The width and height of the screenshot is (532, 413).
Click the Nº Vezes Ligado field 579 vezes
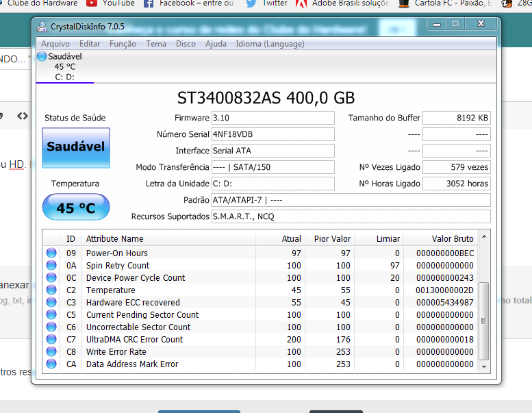(x=456, y=167)
